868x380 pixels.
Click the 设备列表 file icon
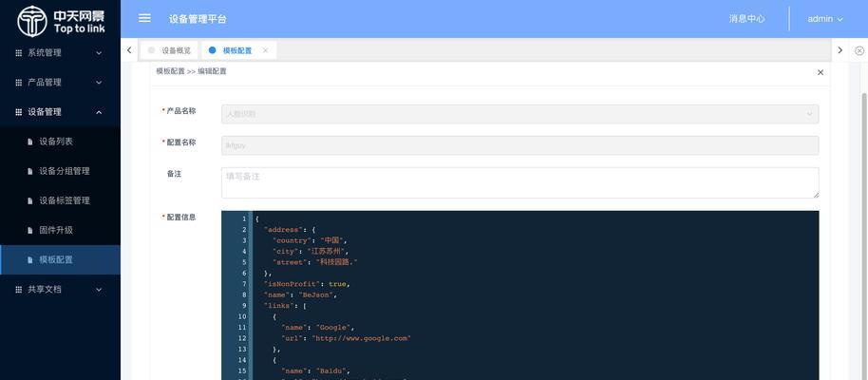tap(30, 142)
